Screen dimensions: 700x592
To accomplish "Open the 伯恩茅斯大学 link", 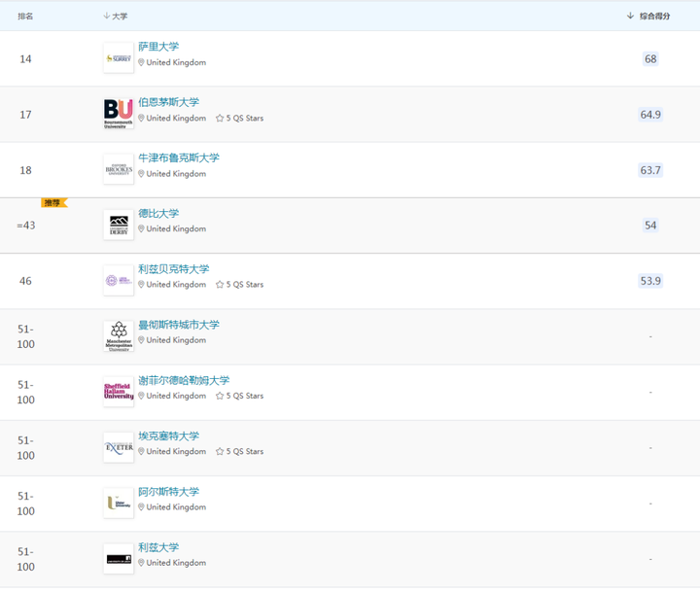I will click(169, 102).
